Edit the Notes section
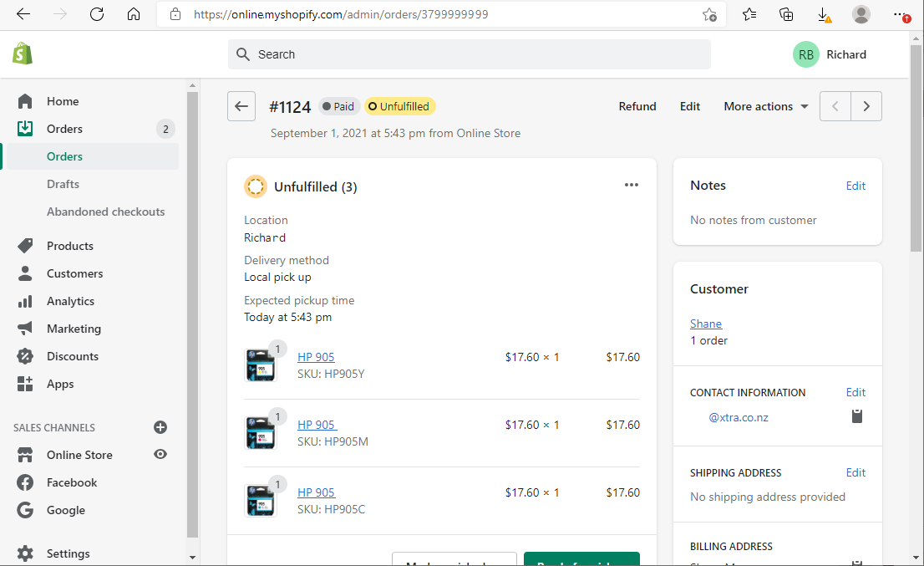 855,186
